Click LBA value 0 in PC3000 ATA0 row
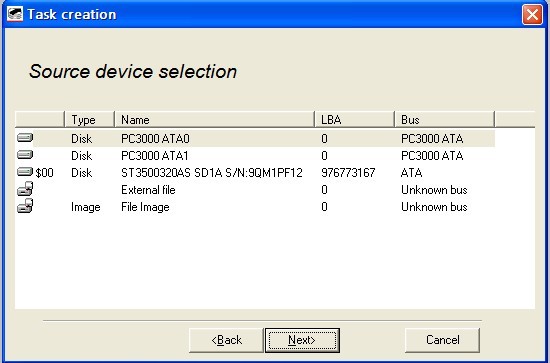This screenshot has width=550, height=363. pyautogui.click(x=324, y=139)
